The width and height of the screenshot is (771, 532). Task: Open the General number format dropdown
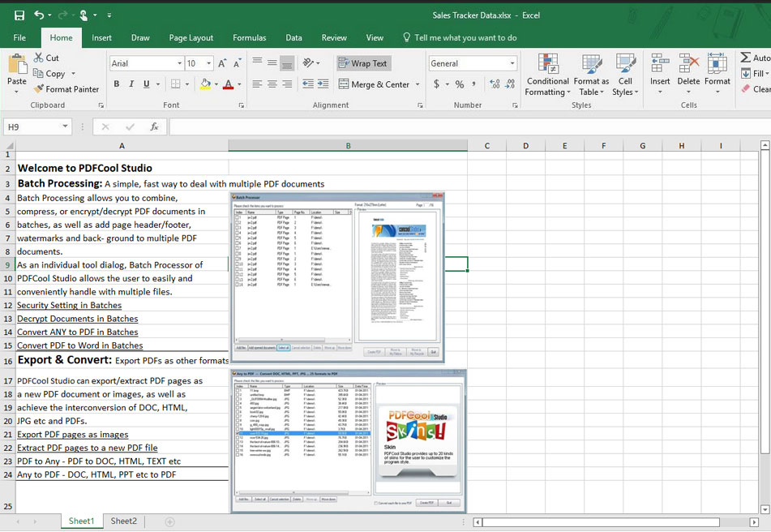512,63
